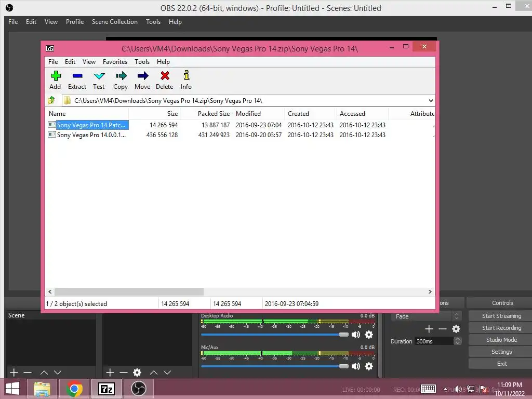Open Google Chrome from taskbar
This screenshot has width=532, height=399.
point(74,389)
